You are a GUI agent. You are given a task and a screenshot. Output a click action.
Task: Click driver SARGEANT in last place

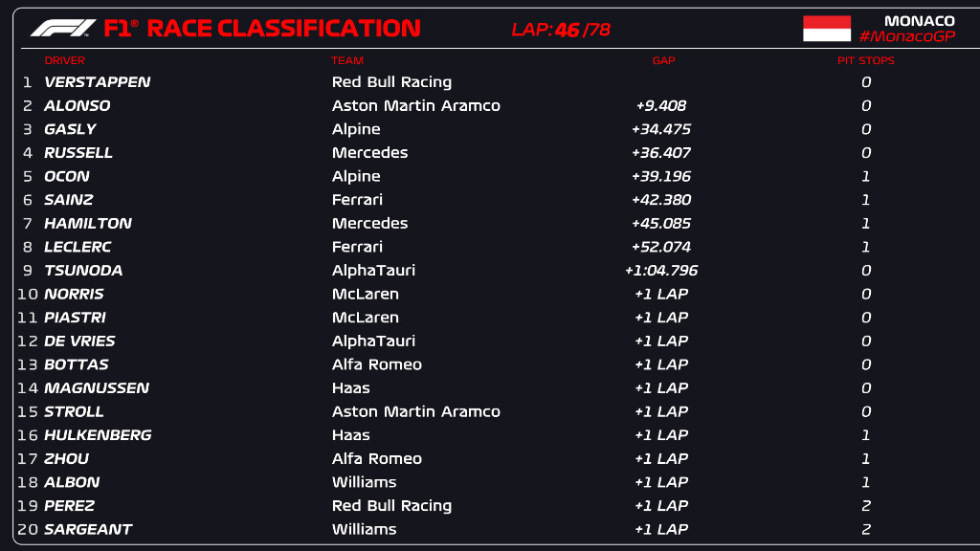(88, 530)
